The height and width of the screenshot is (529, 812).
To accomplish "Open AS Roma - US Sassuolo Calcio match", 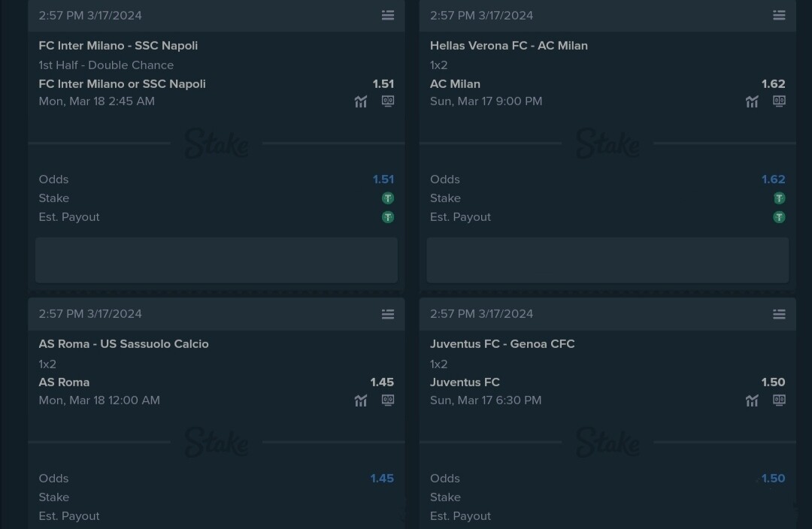I will [123, 344].
